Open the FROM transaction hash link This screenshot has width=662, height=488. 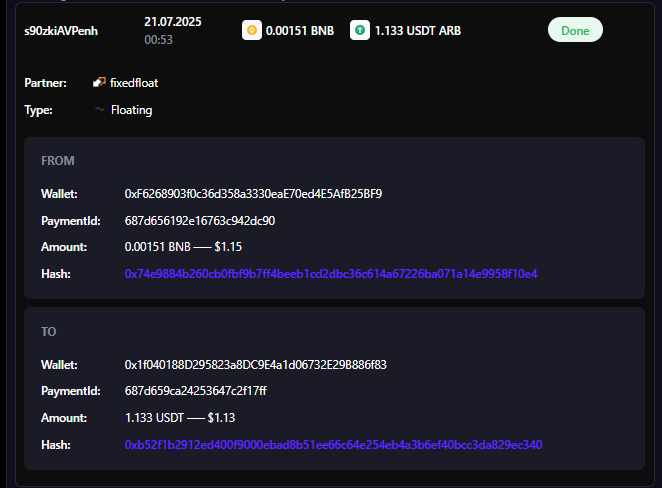331,273
